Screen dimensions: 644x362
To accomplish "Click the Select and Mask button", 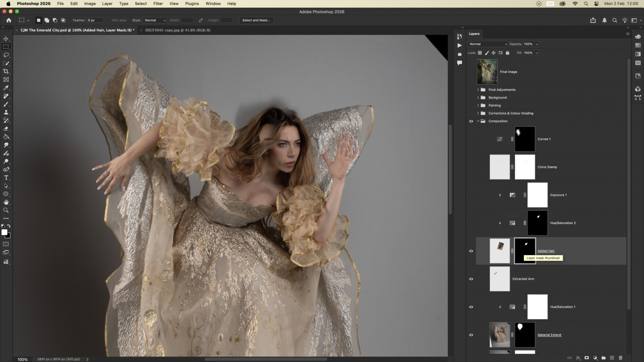I will [256, 20].
